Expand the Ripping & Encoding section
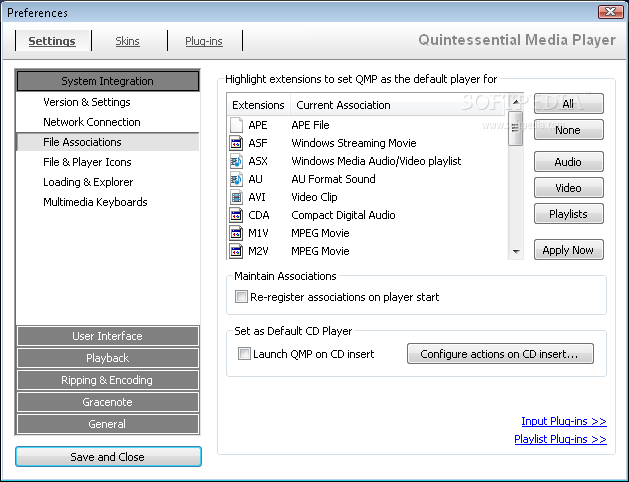The image size is (629, 482). [108, 380]
